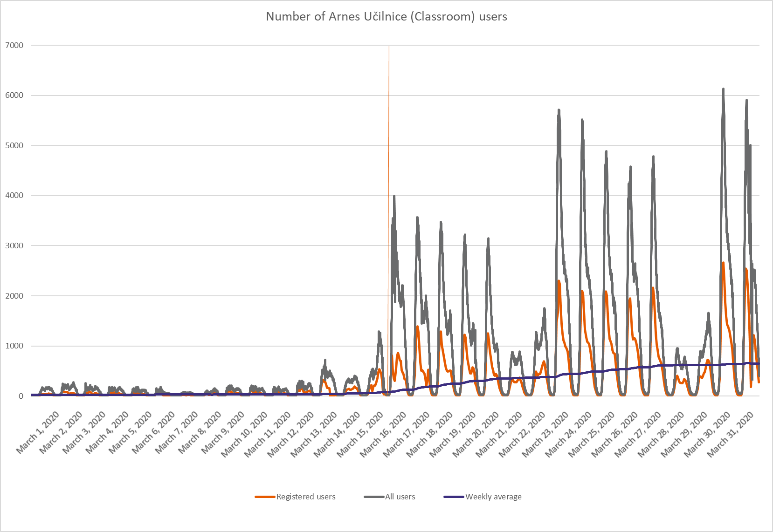The image size is (773, 532).
Task: Click the gray peak reaching 4000 on March 16
Action: click(x=394, y=197)
